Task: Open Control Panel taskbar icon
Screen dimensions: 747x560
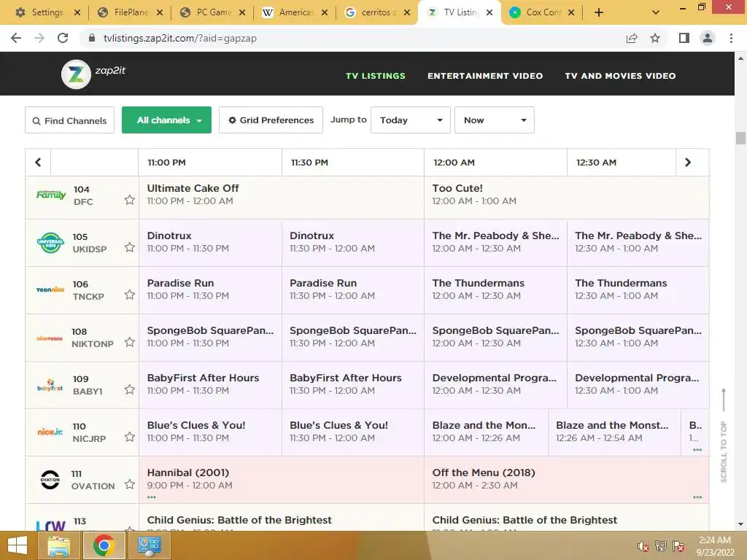Action: click(x=149, y=545)
